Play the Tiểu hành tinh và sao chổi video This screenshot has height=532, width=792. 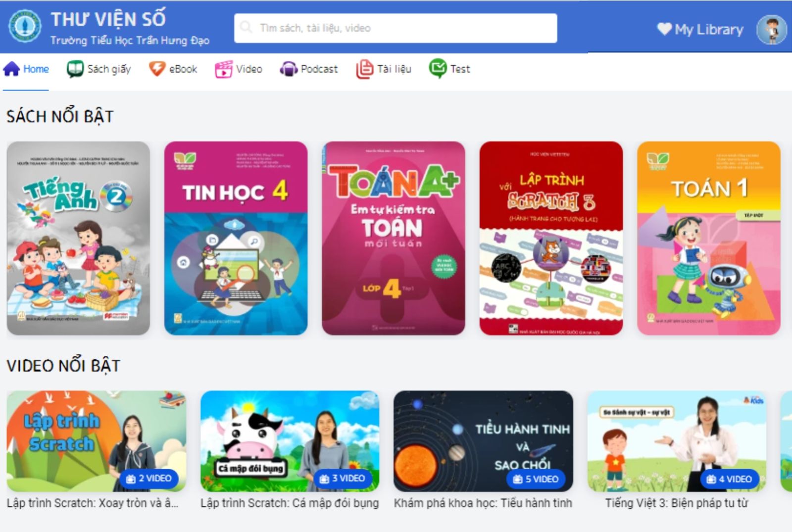click(483, 441)
